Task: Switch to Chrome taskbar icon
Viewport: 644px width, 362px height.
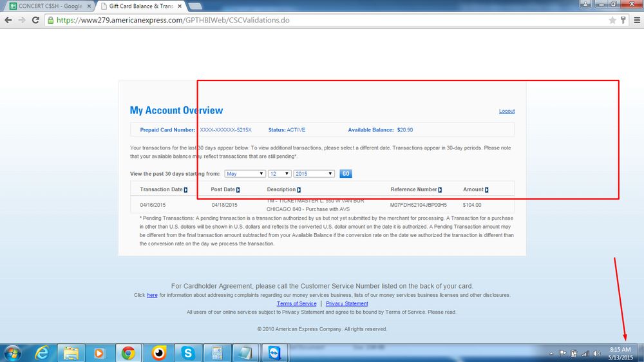Action: (x=128, y=353)
